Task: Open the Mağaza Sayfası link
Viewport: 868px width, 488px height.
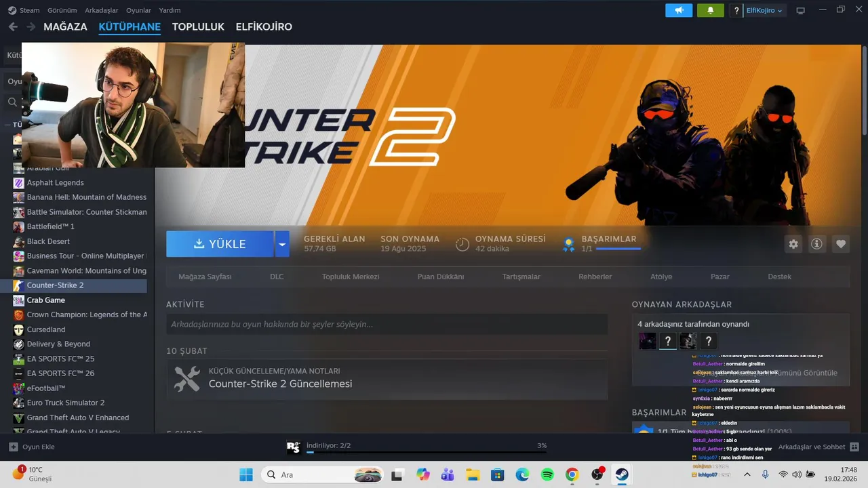Action: point(205,277)
